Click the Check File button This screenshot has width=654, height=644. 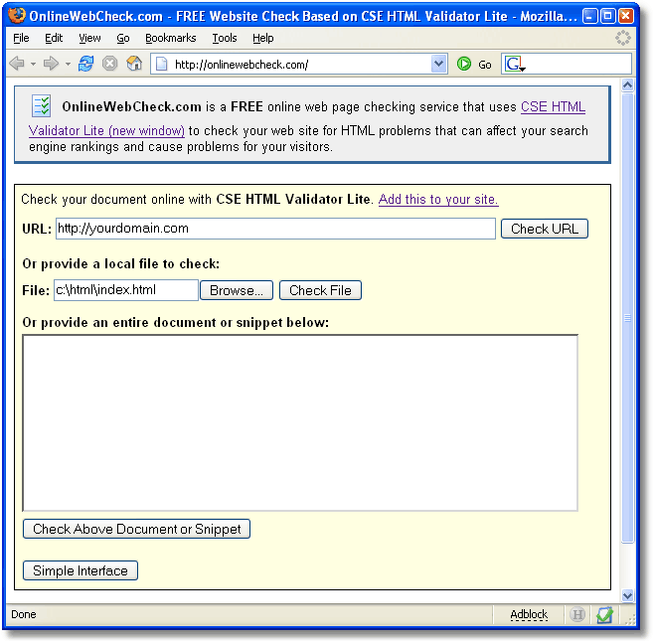pyautogui.click(x=320, y=290)
